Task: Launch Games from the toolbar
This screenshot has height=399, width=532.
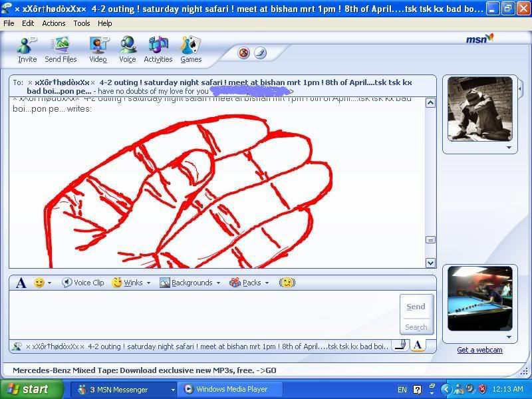Action: tap(191, 49)
